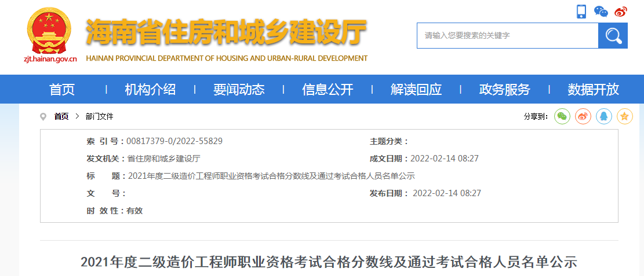Share to Weibo orange circle icon
Screen dimensions: 644x276
coord(583,117)
